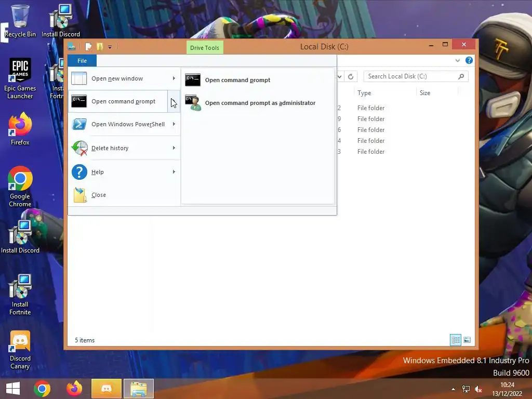This screenshot has height=399, width=532.
Task: Click the drive system icon in title bar
Action: click(72, 46)
